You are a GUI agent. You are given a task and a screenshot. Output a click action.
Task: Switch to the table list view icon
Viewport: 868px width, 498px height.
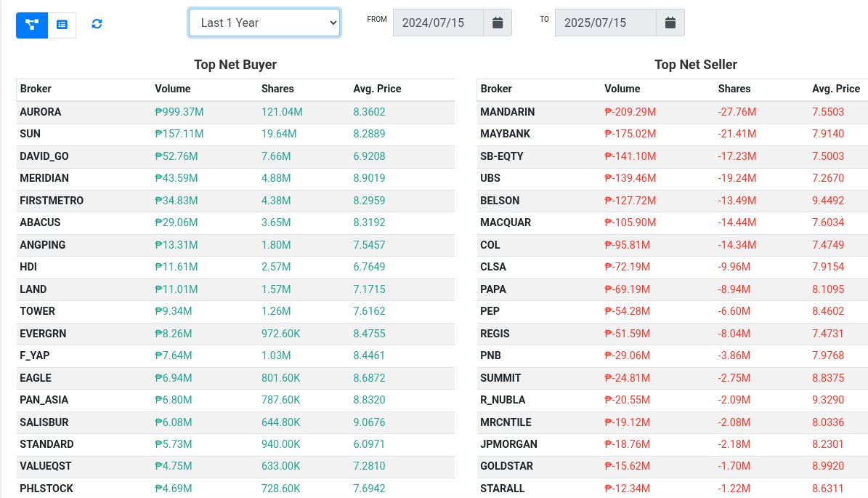point(62,25)
